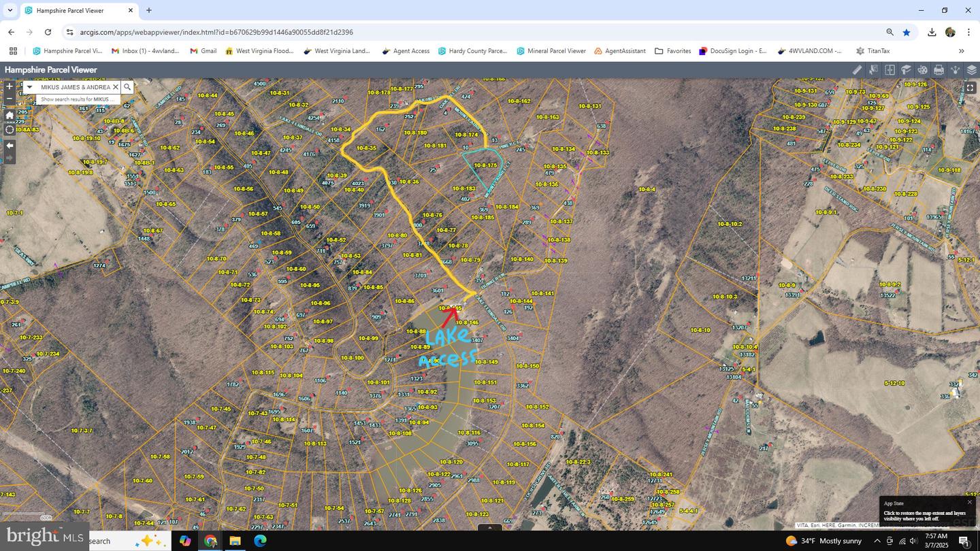Open the Inbox (1) - 4wvland bookmark

point(146,51)
